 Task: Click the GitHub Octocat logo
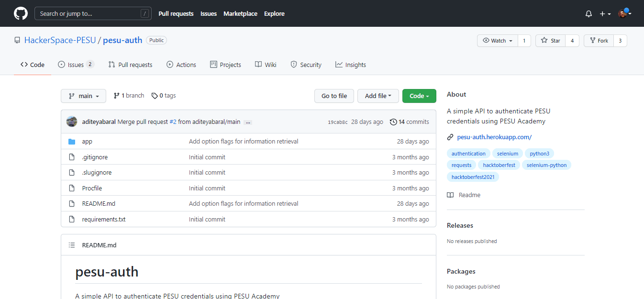[x=21, y=13]
